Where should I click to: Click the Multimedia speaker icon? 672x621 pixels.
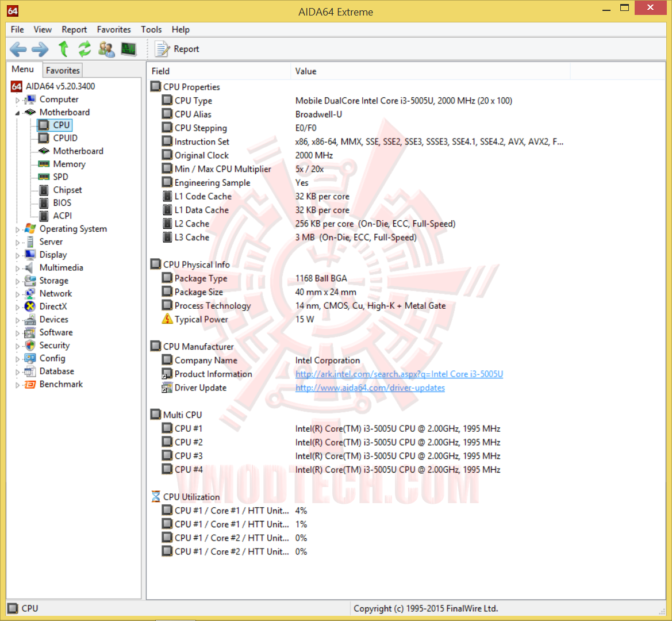click(x=29, y=268)
